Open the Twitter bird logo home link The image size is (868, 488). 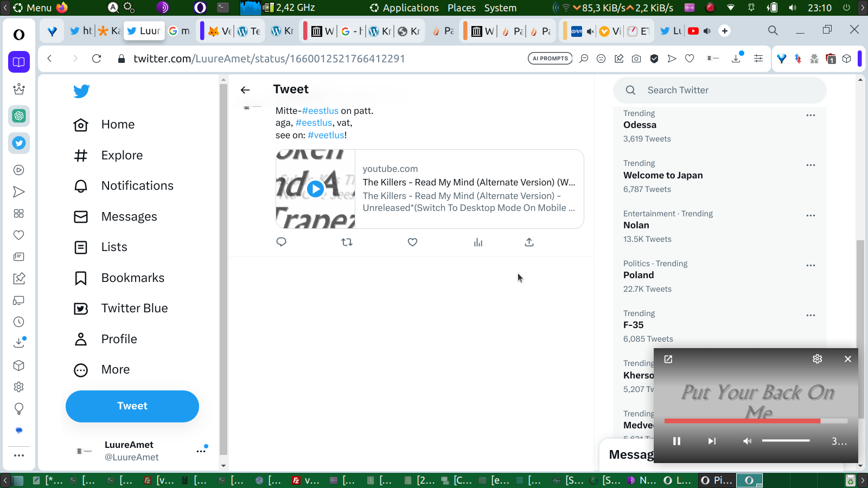[81, 91]
